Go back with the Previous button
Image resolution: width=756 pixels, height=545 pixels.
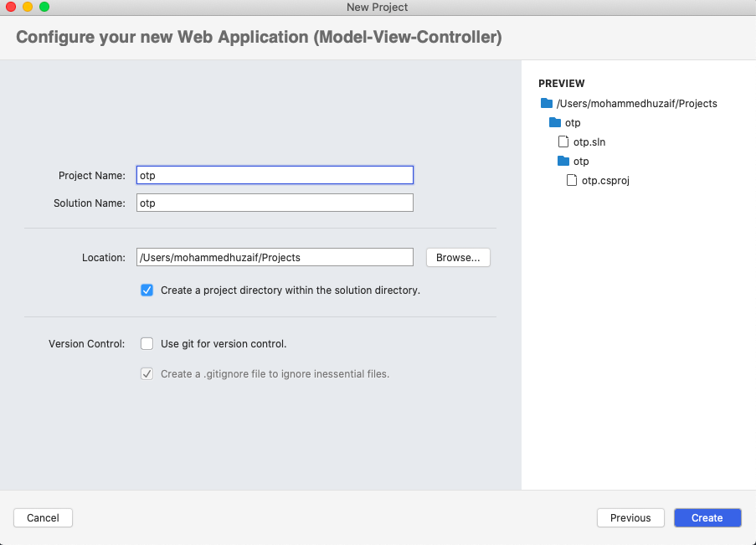click(630, 517)
